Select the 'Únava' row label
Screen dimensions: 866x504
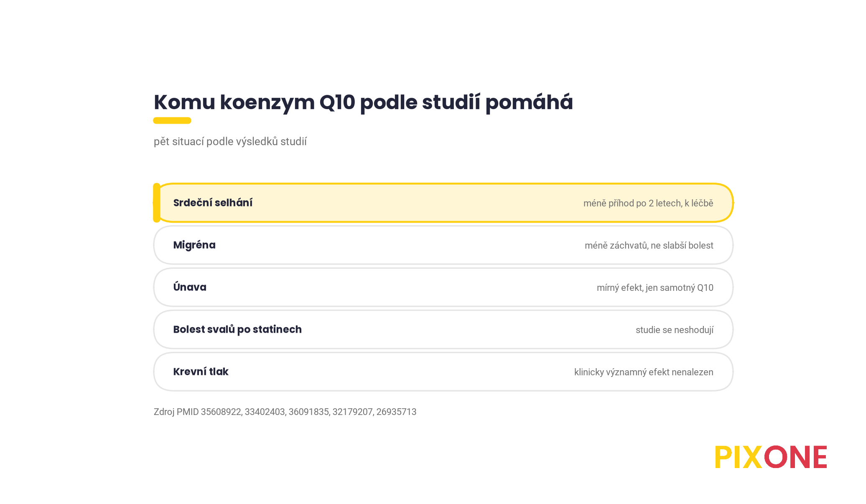(x=190, y=287)
